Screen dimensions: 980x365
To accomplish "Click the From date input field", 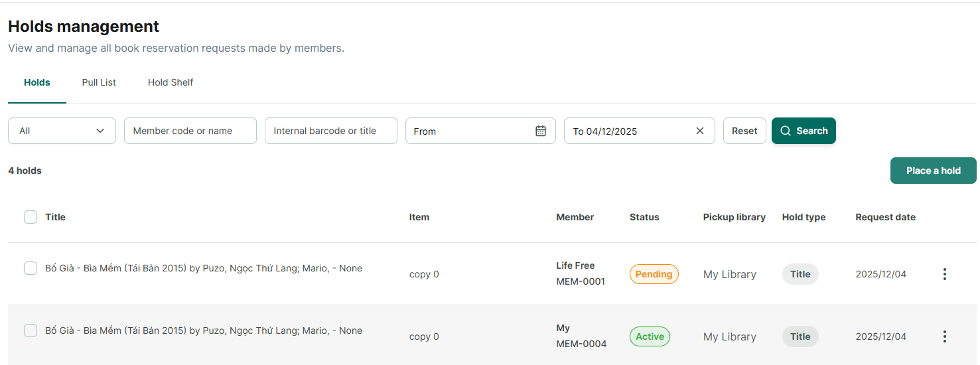I will point(480,131).
